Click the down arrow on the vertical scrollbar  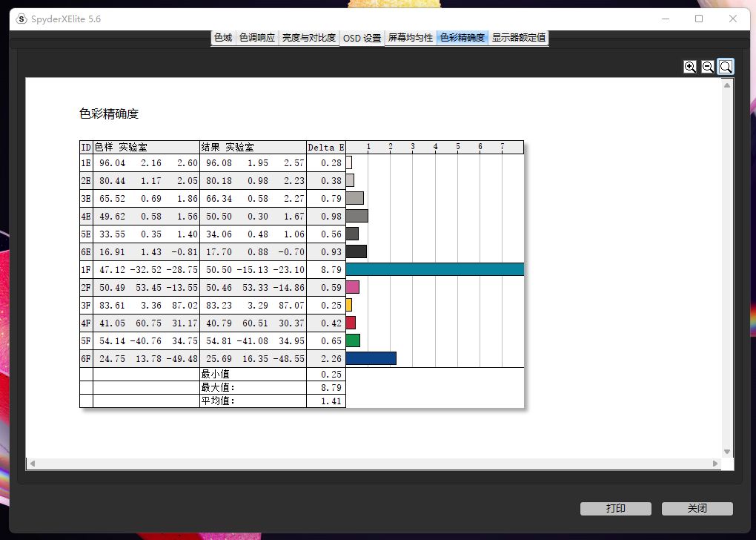pos(726,450)
